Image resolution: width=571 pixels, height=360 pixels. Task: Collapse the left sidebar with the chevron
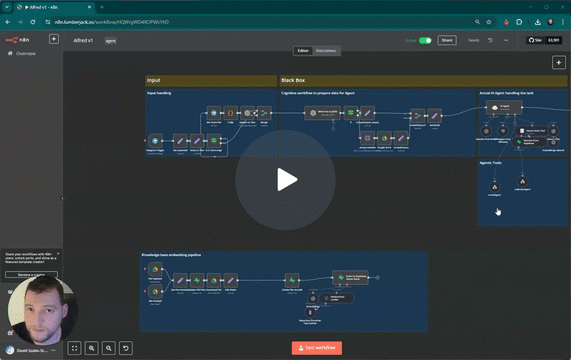62,198
